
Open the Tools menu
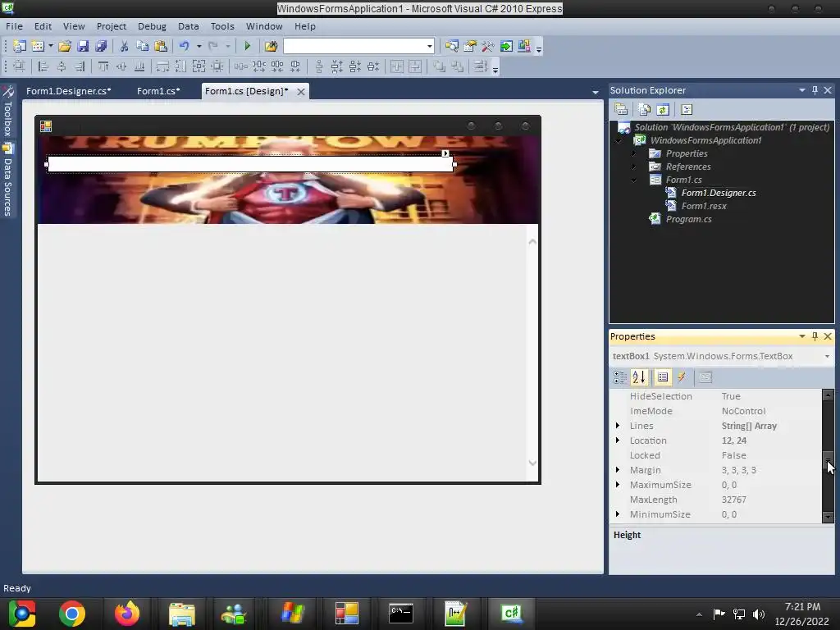tap(222, 26)
